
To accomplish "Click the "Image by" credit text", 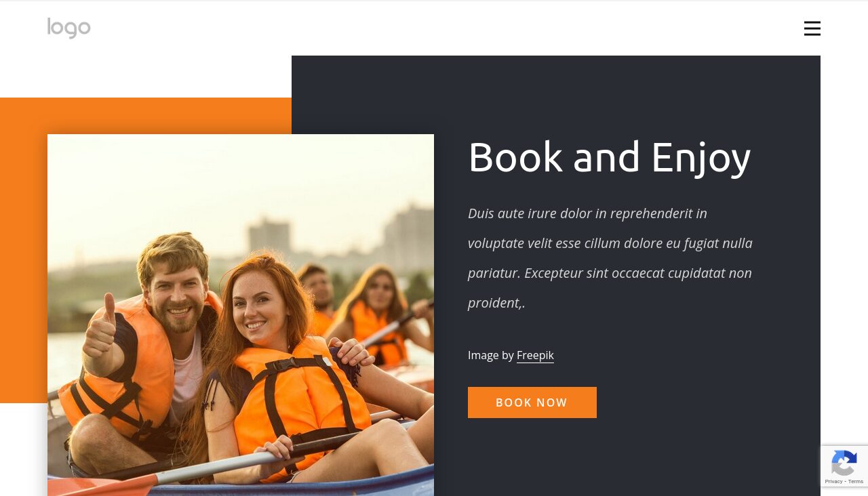I will coord(491,355).
